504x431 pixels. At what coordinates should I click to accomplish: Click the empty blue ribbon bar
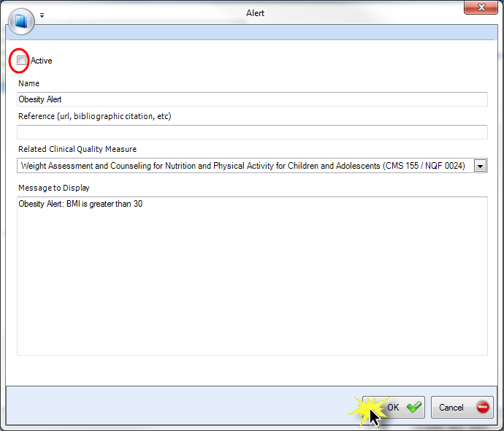(x=263, y=32)
